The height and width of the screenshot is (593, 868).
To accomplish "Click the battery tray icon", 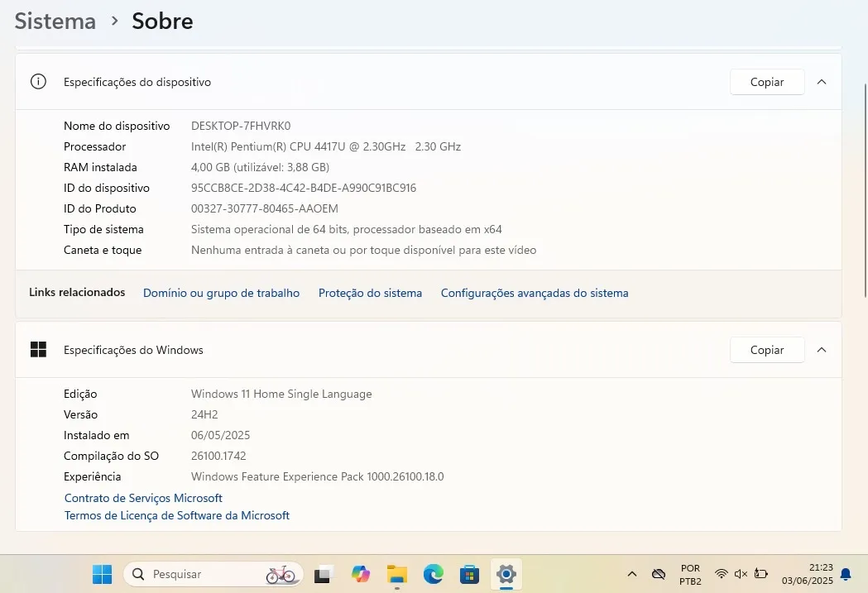I will click(x=761, y=574).
